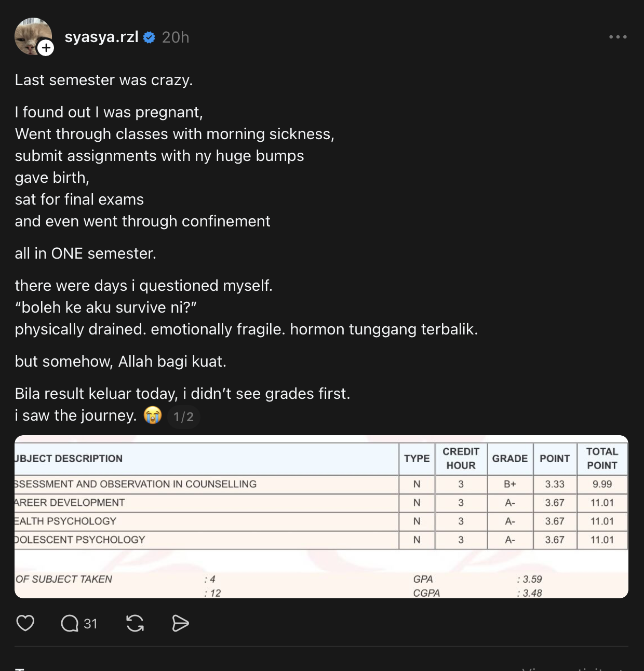Click the 20h post timestamp

(x=176, y=37)
